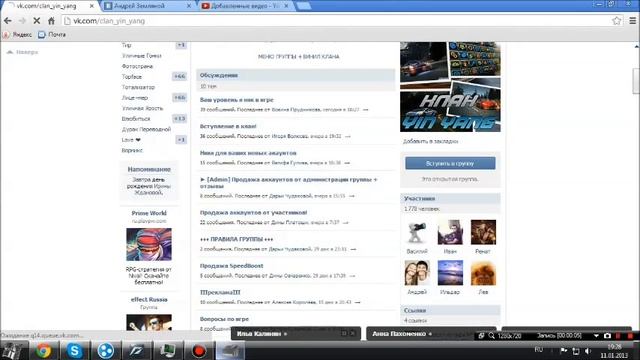The height and width of the screenshot is (360, 640).
Task: Open the [Admin] Продажа аккаунтов discussion
Action: click(288, 182)
